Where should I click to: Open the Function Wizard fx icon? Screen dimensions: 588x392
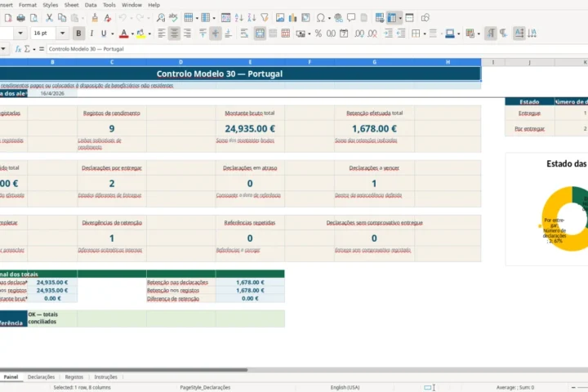(x=18, y=49)
